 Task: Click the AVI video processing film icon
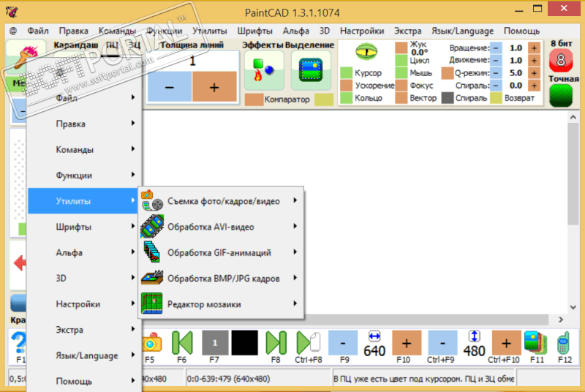click(152, 227)
